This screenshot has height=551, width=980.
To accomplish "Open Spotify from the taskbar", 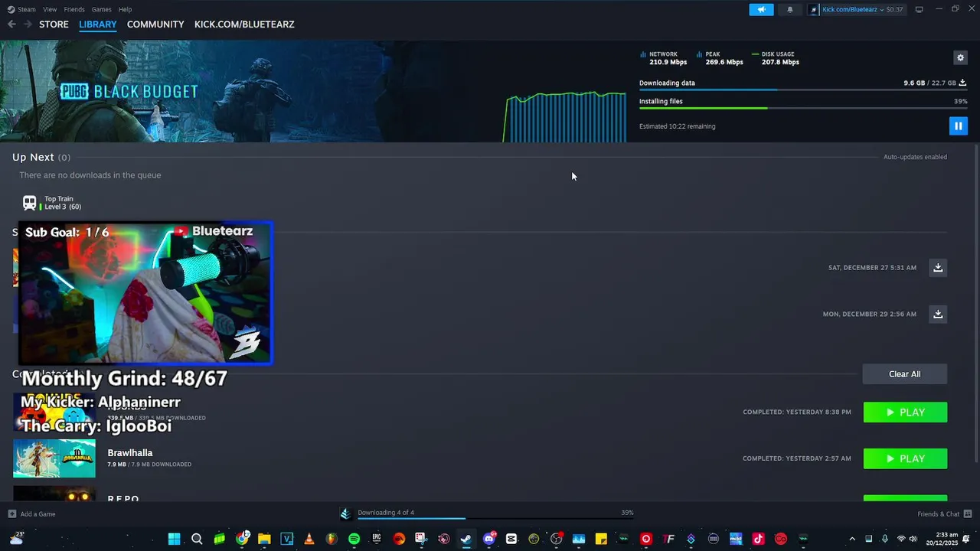I will [x=354, y=539].
